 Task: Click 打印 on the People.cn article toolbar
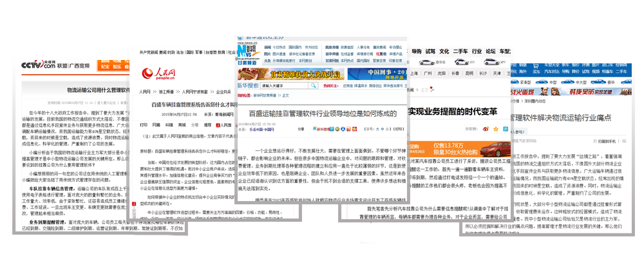(144, 125)
